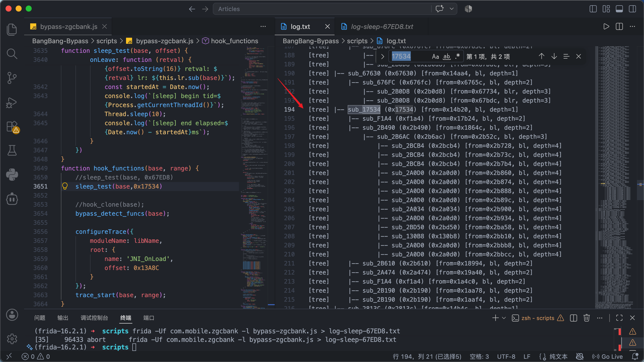Click BangBang-Bypass in left breadcrumb

(x=60, y=41)
